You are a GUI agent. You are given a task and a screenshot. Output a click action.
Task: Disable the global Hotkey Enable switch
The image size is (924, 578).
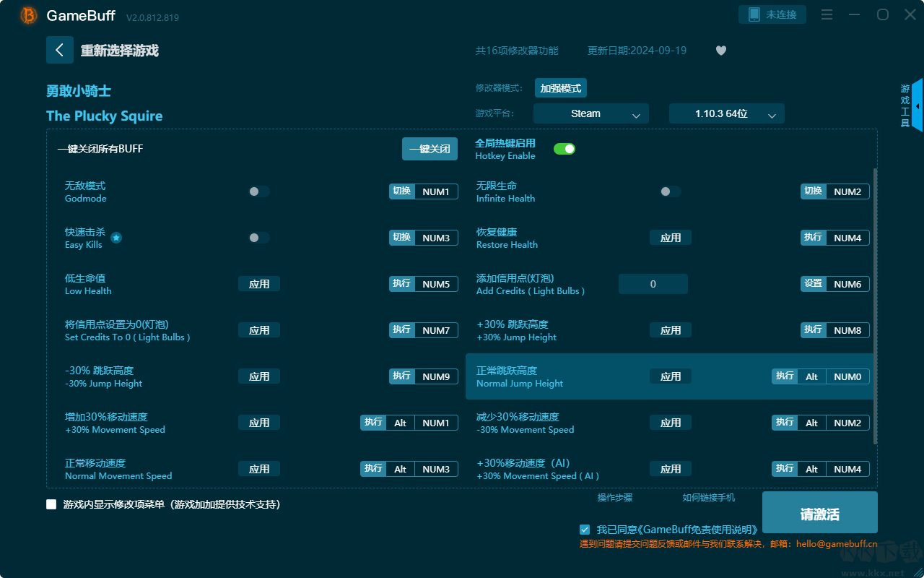(x=565, y=149)
